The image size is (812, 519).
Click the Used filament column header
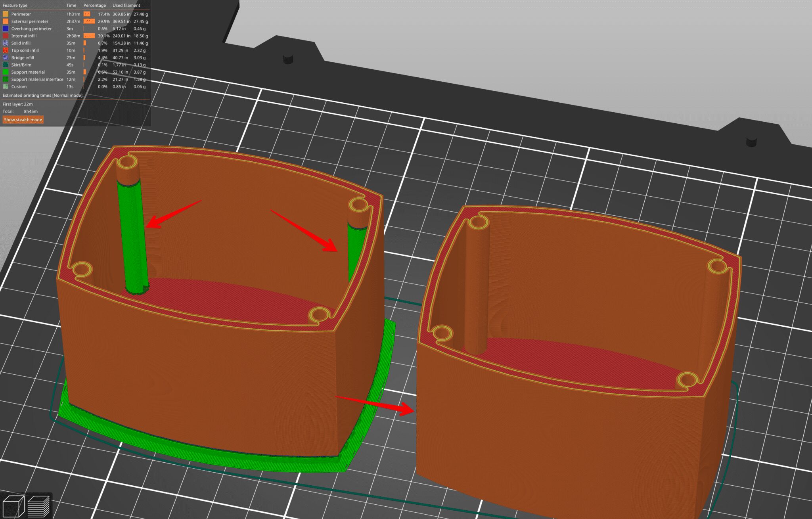point(126,6)
